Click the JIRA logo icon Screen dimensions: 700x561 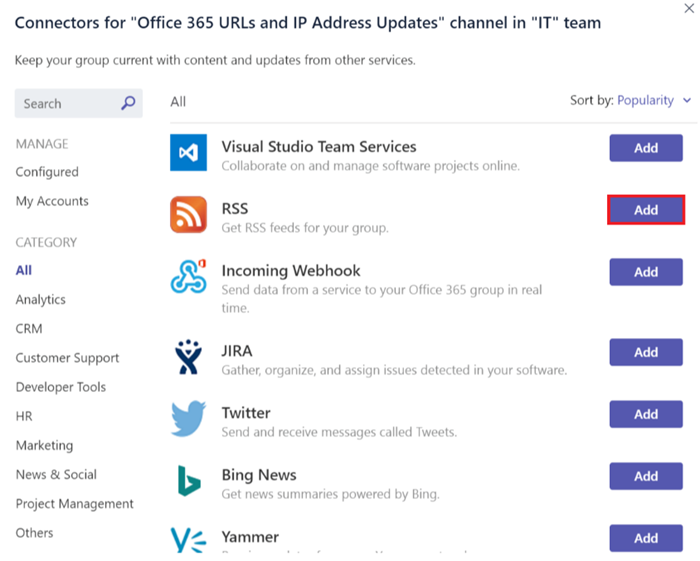click(x=188, y=357)
